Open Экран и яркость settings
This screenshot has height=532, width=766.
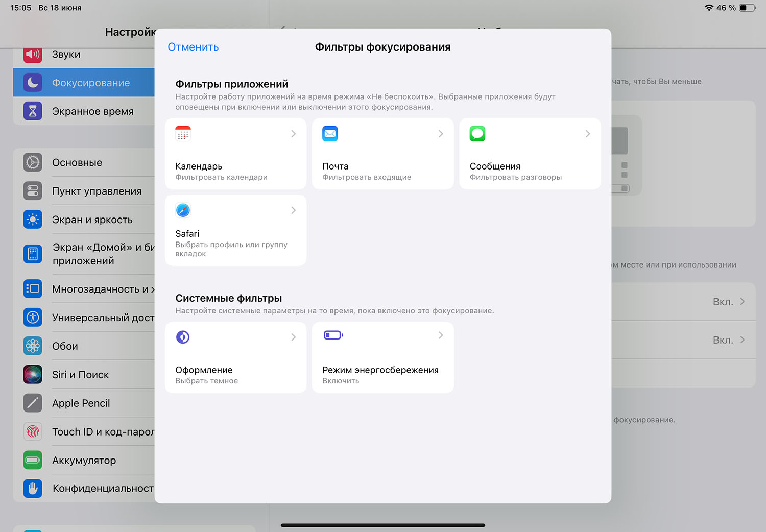[84, 220]
